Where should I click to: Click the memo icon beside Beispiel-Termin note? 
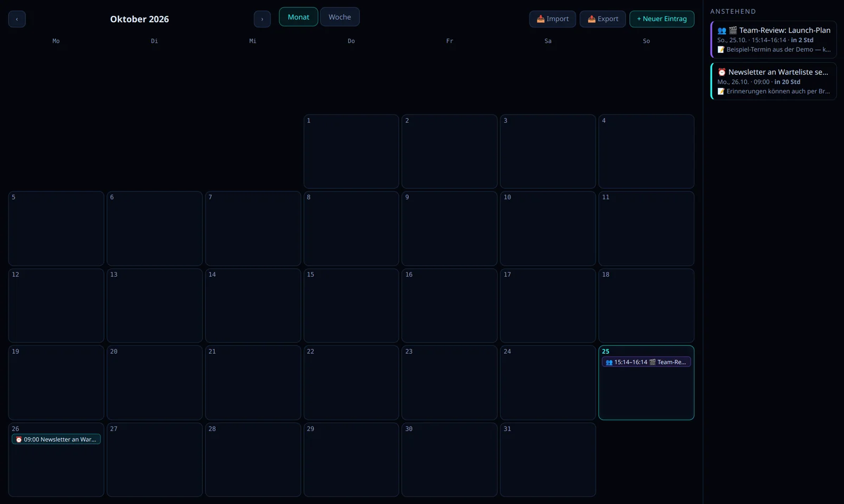coord(721,50)
